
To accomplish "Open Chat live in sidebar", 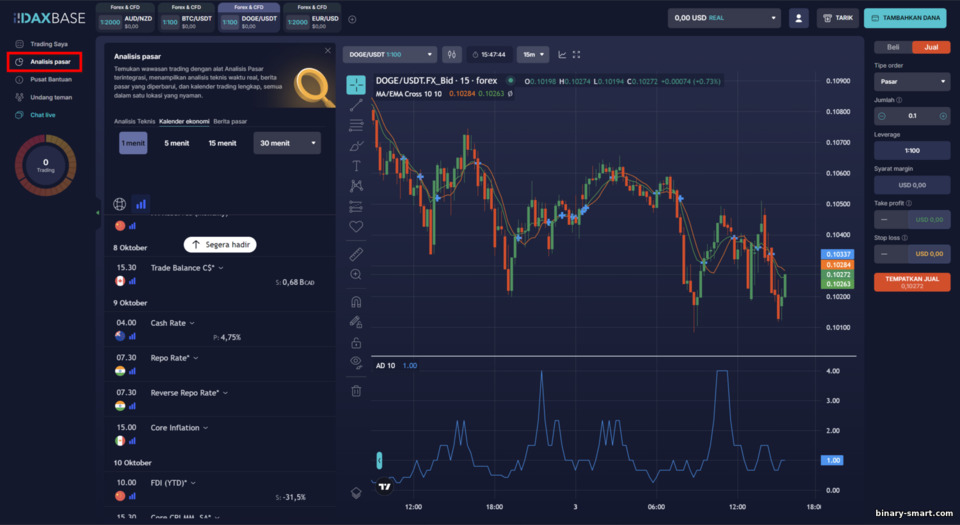I will click(x=36, y=115).
